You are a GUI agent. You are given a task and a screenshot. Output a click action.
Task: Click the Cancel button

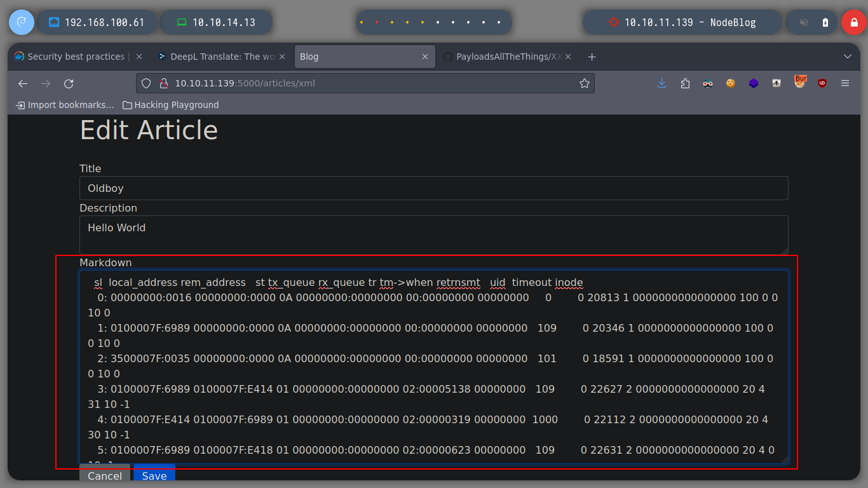pyautogui.click(x=105, y=475)
